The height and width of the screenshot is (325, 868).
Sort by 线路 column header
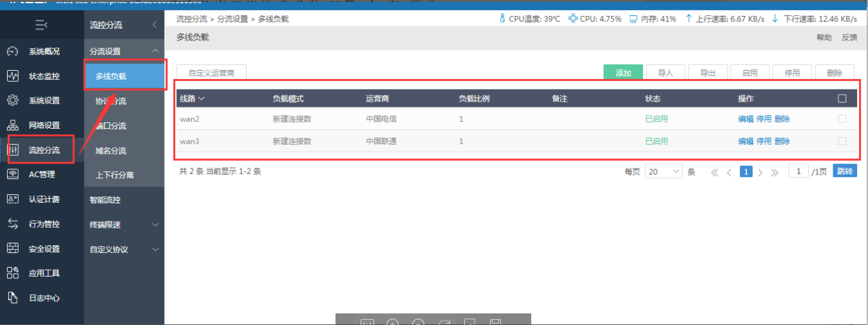(192, 98)
